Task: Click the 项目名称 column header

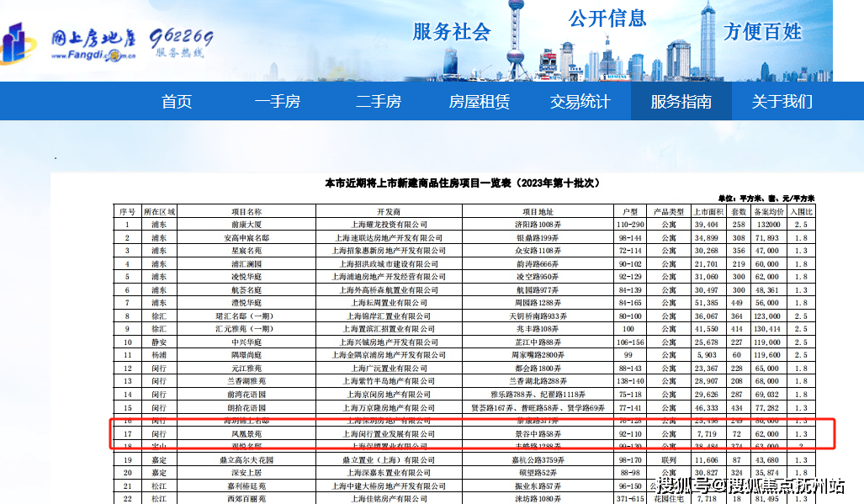Action: [x=246, y=211]
